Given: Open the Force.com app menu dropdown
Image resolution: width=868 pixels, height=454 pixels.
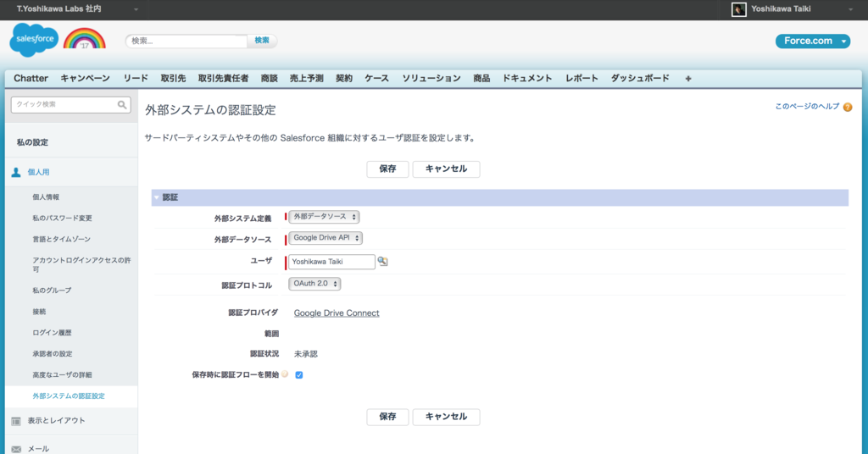Looking at the screenshot, I should pyautogui.click(x=813, y=41).
